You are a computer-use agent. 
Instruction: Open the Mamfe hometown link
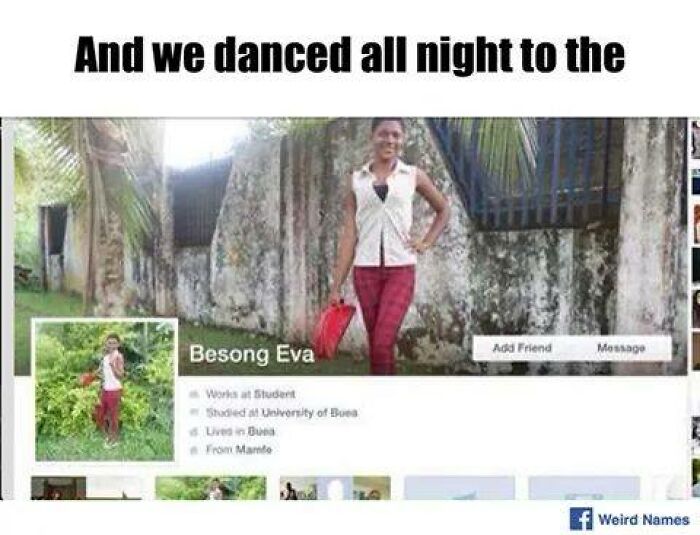click(x=254, y=449)
